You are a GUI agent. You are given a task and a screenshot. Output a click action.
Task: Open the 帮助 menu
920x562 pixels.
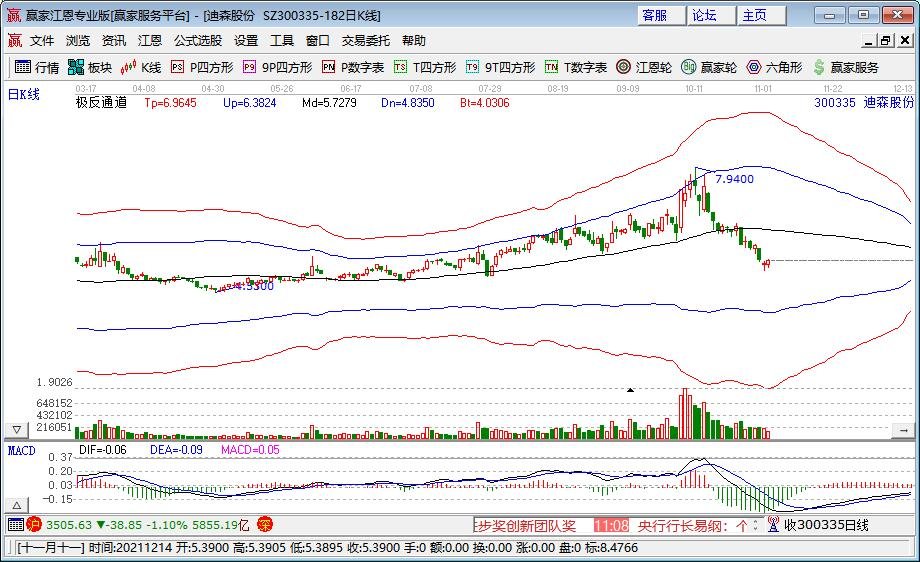[x=414, y=40]
